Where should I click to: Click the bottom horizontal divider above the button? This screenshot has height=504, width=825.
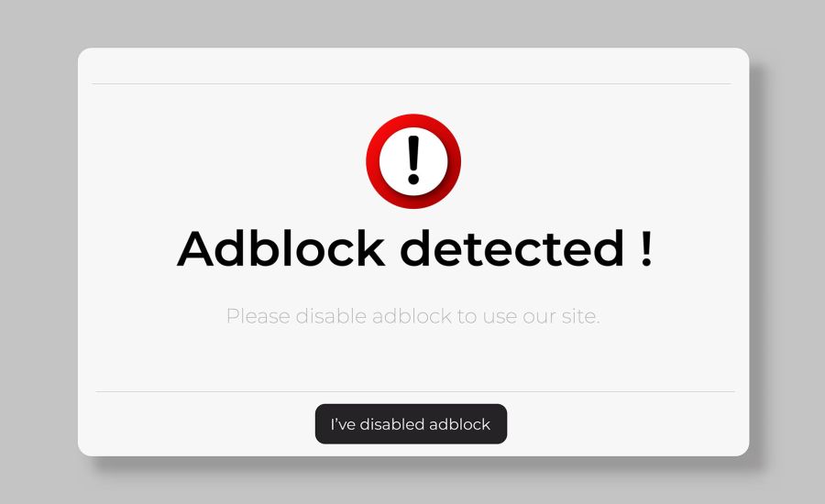415,391
